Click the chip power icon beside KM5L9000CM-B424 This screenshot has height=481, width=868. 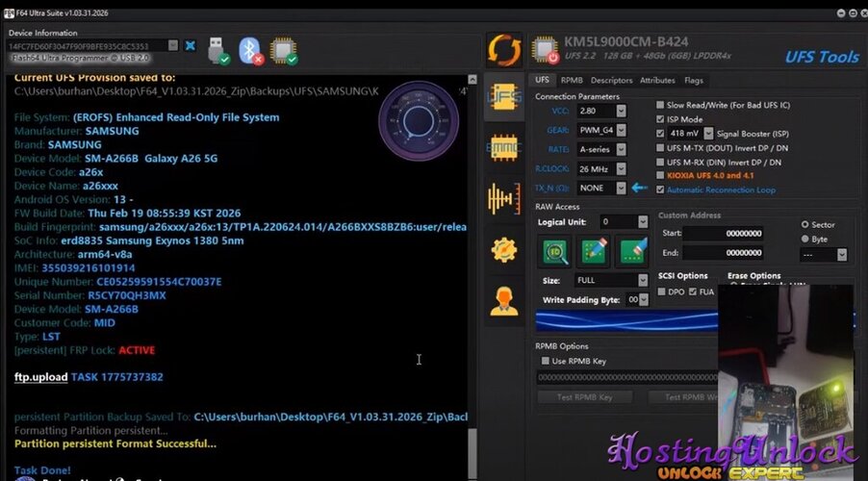pos(546,50)
